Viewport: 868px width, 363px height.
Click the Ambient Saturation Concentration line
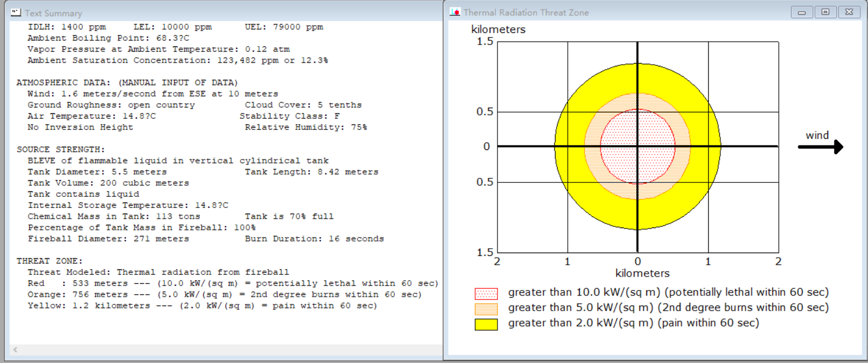click(178, 60)
